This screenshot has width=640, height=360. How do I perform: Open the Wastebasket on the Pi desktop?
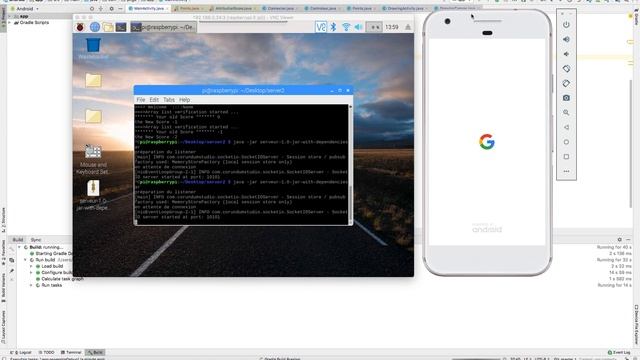coord(93,48)
